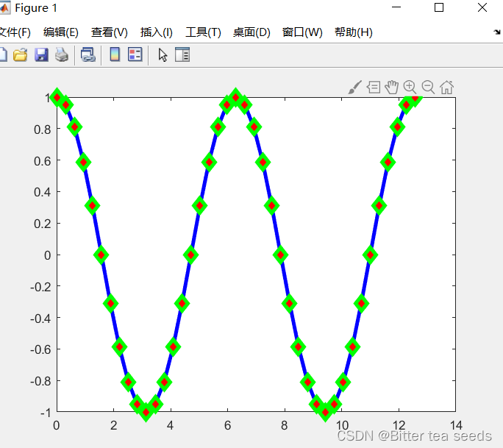Viewport: 503px width, 448px height.
Task: Click the y-axis label 0.8
Action: [x=43, y=129]
